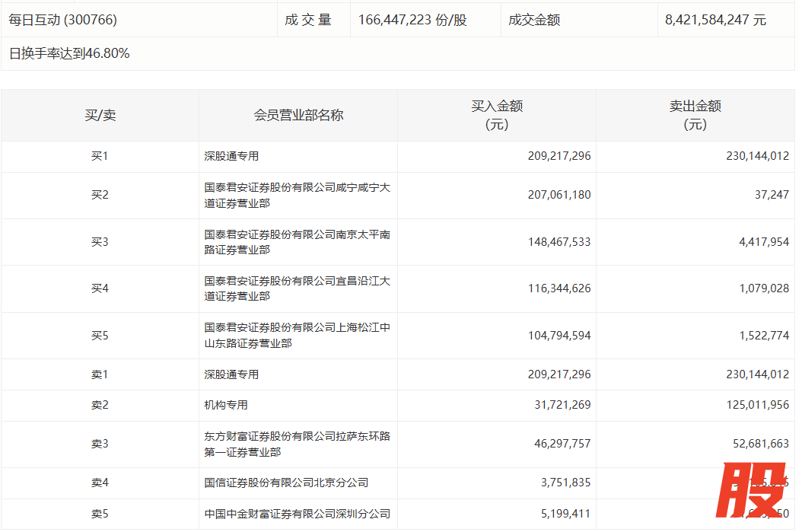Select 国信证券 北京分公司 entry
Viewport: 802px width, 532px height.
click(x=286, y=483)
